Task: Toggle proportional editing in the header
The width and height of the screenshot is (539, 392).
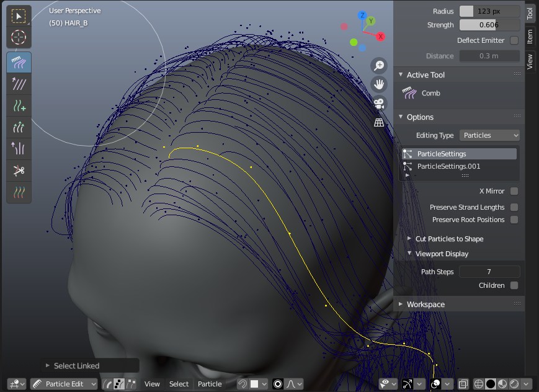Action: [278, 384]
